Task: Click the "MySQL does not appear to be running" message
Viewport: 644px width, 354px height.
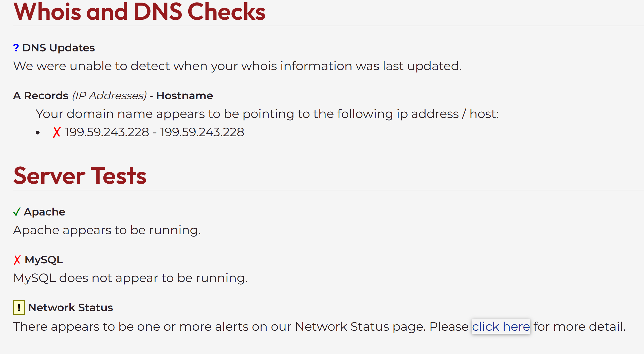Action: 130,278
